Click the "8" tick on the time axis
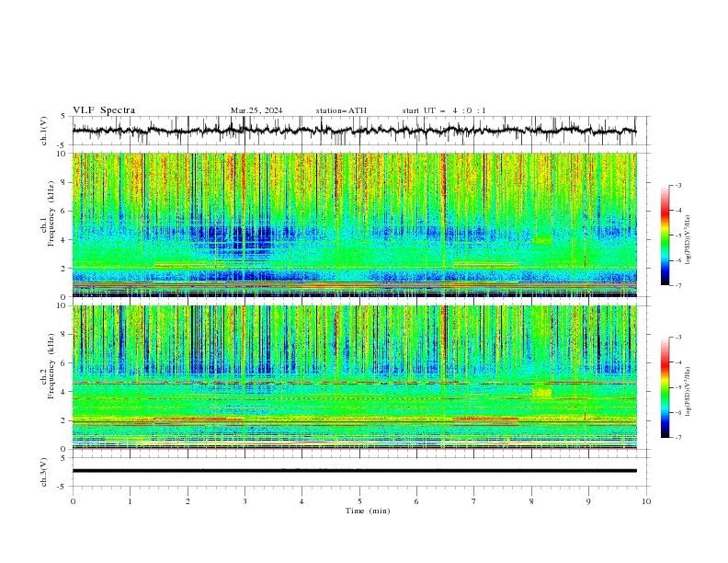728x563 pixels. (x=531, y=501)
